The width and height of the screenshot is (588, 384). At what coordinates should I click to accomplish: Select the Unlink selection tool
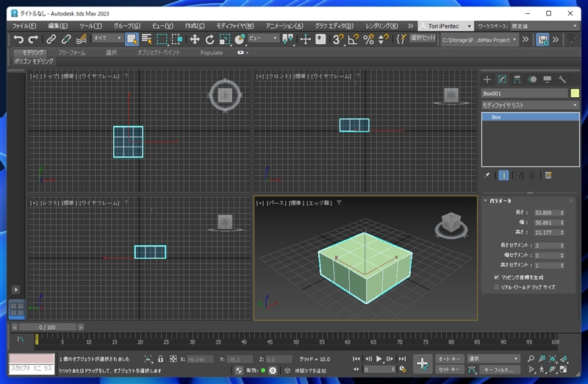coord(66,39)
